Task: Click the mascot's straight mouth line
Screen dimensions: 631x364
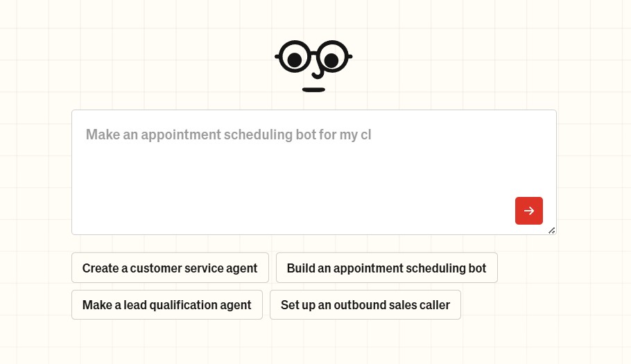Action: [x=313, y=89]
